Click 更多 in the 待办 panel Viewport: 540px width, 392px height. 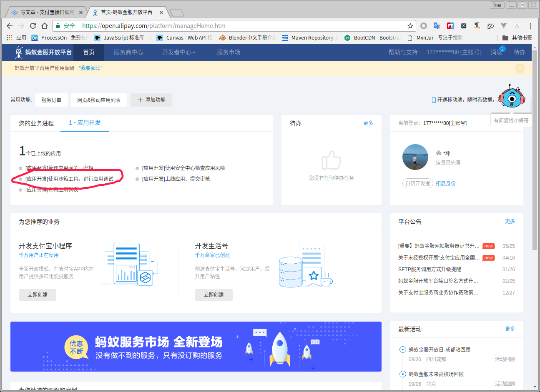point(368,123)
